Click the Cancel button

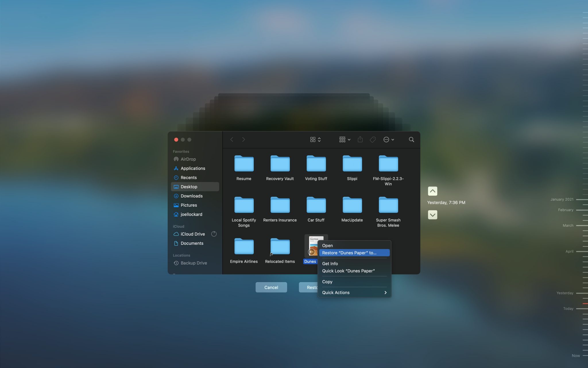(271, 287)
